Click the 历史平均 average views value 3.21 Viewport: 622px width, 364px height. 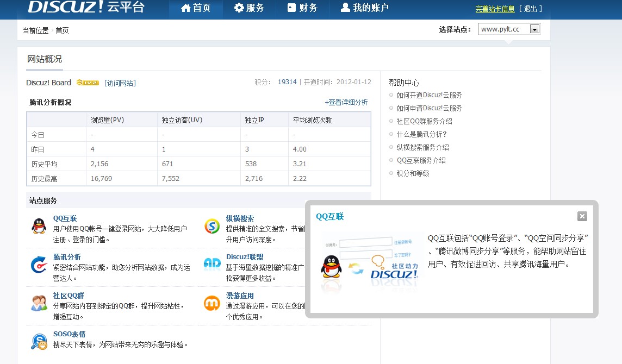pos(300,164)
